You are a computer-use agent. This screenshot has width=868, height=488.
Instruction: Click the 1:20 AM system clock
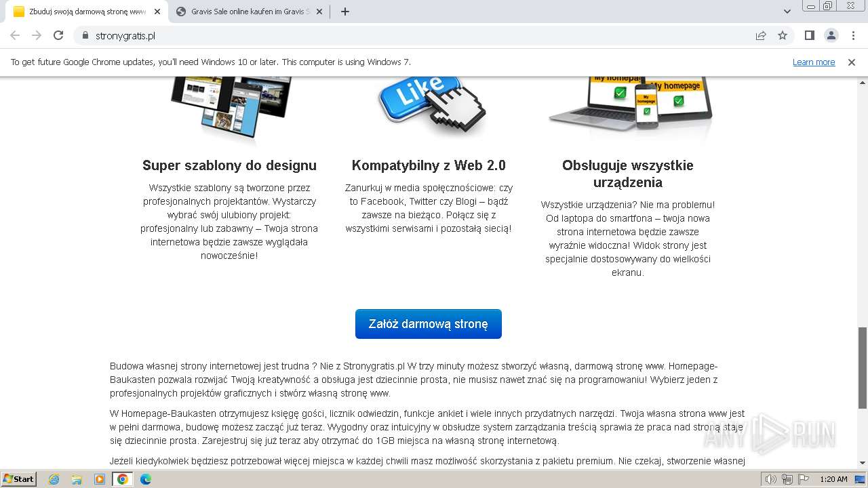tap(833, 479)
